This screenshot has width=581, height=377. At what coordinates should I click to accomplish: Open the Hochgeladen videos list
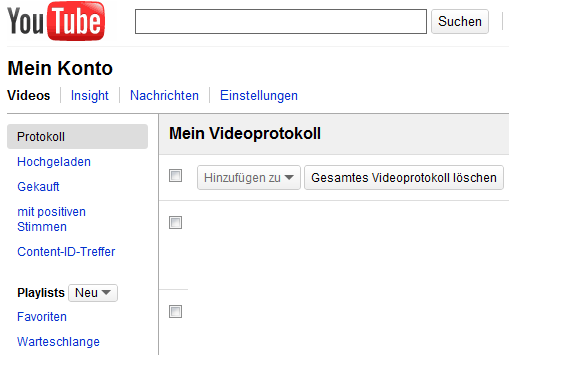click(x=54, y=162)
